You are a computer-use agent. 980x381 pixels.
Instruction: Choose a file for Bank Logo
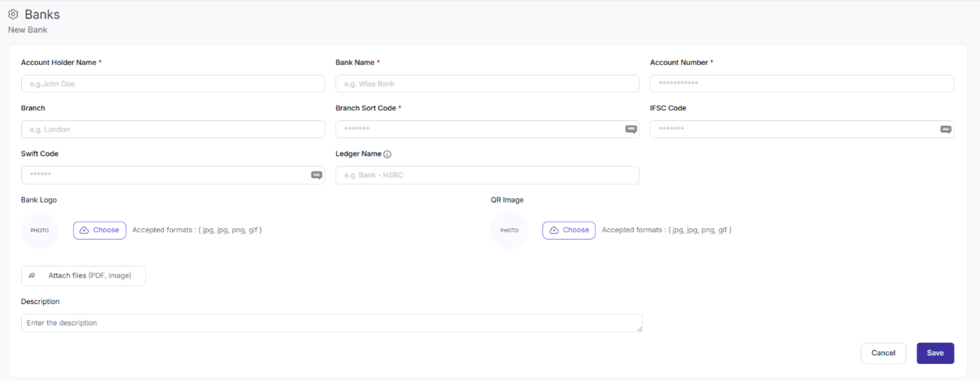[100, 231]
